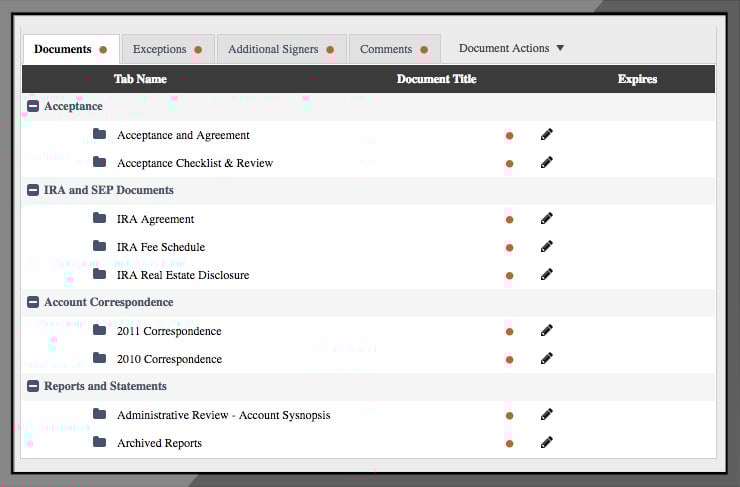
Task: Click the edit pencil for IRA Agreement
Action: [546, 218]
